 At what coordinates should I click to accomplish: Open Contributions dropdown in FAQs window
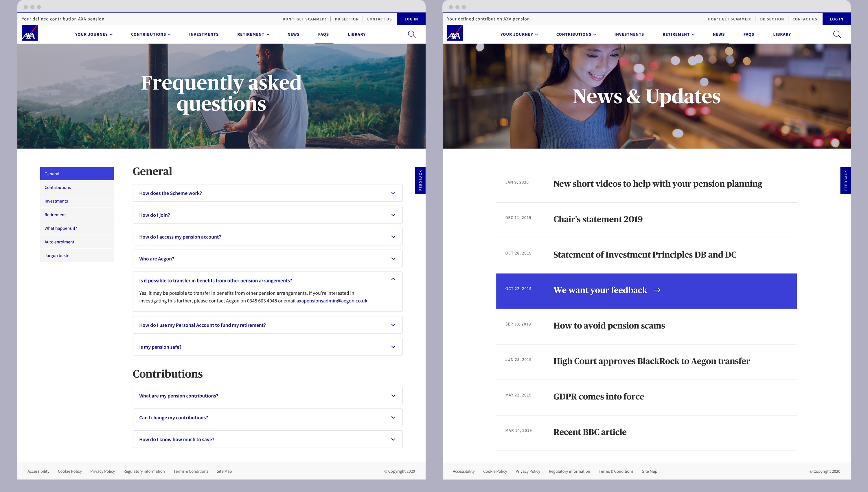coord(151,34)
